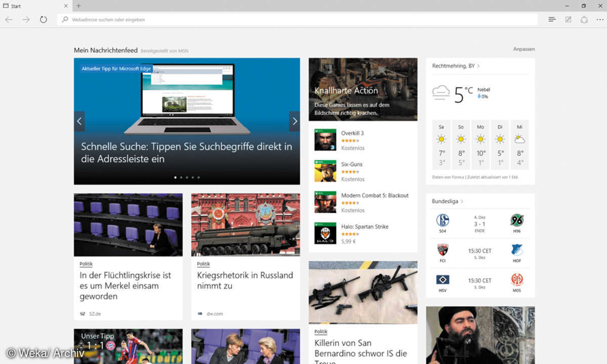Advance the carousel with the right arrow
The width and height of the screenshot is (607, 364).
click(294, 121)
